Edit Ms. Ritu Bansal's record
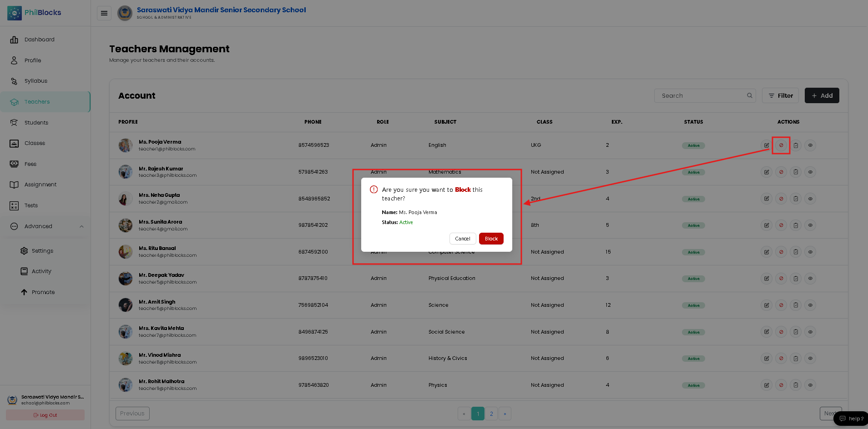 click(x=767, y=252)
